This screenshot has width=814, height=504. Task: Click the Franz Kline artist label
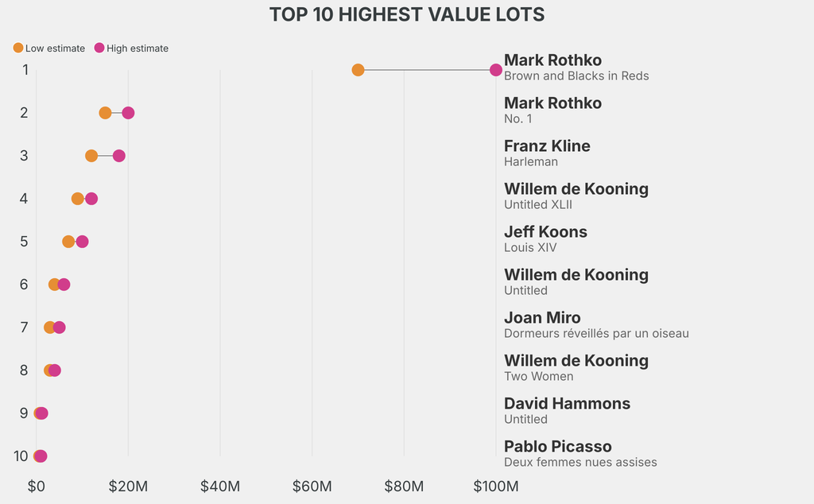(x=547, y=146)
